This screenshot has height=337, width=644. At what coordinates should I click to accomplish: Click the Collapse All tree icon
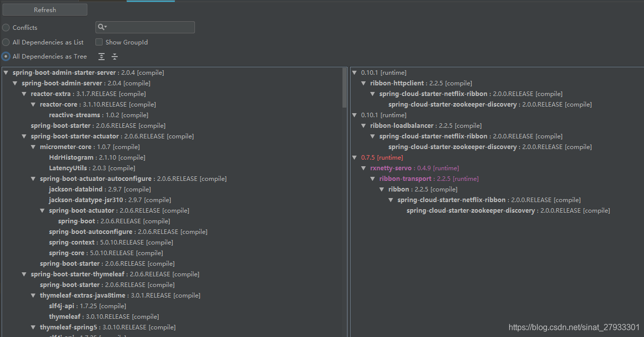pos(115,57)
